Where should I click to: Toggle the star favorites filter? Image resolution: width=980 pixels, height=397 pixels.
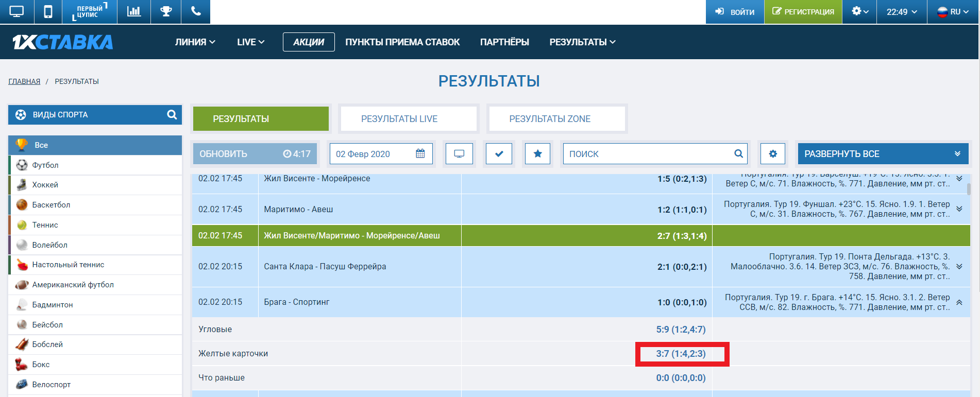(x=537, y=153)
